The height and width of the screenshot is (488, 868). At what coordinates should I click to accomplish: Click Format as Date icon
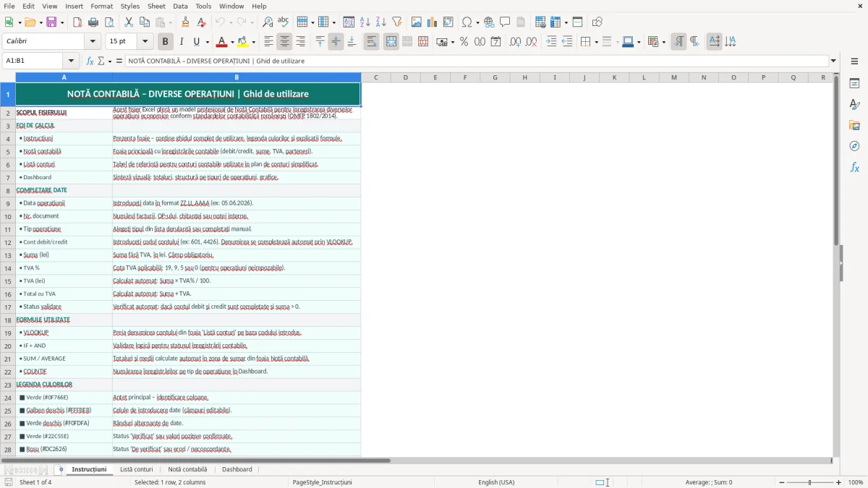tap(495, 42)
